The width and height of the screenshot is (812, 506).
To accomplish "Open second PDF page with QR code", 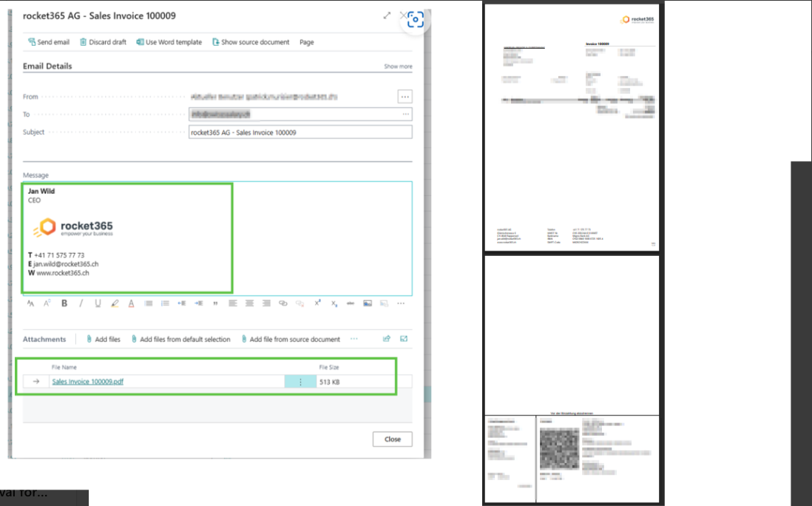I will pos(572,379).
